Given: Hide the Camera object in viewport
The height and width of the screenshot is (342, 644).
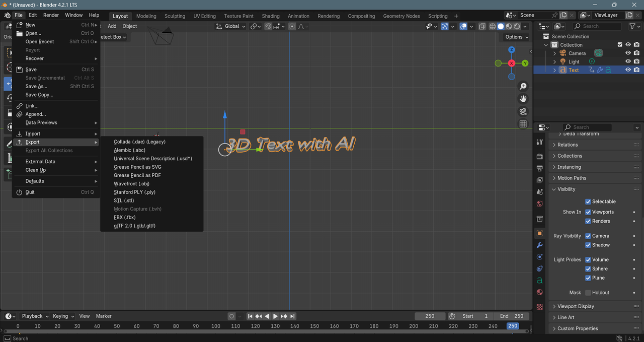Looking at the screenshot, I should tap(628, 53).
